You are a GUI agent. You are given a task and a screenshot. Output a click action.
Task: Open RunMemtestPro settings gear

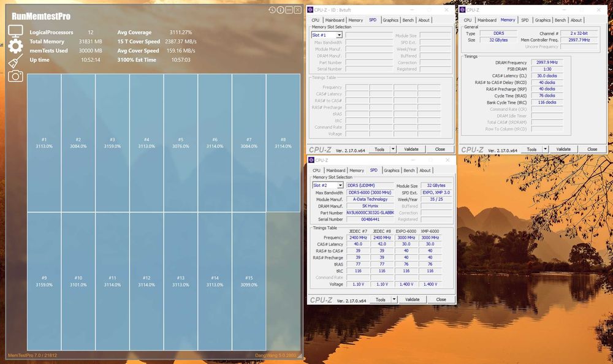pos(15,46)
